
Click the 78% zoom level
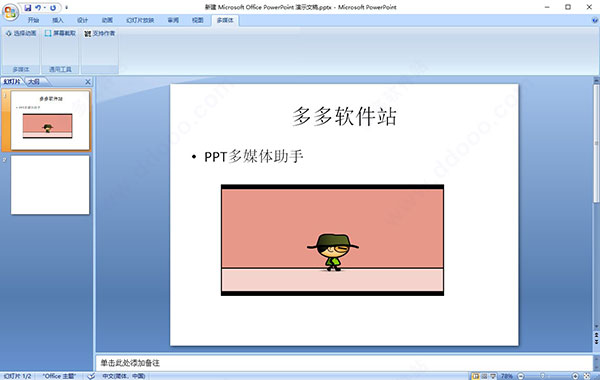click(507, 376)
